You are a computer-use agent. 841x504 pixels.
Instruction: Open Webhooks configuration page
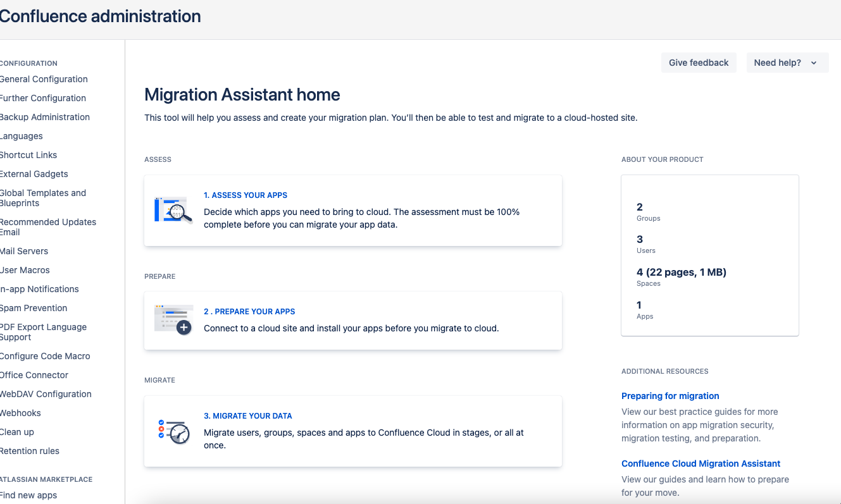click(x=20, y=413)
